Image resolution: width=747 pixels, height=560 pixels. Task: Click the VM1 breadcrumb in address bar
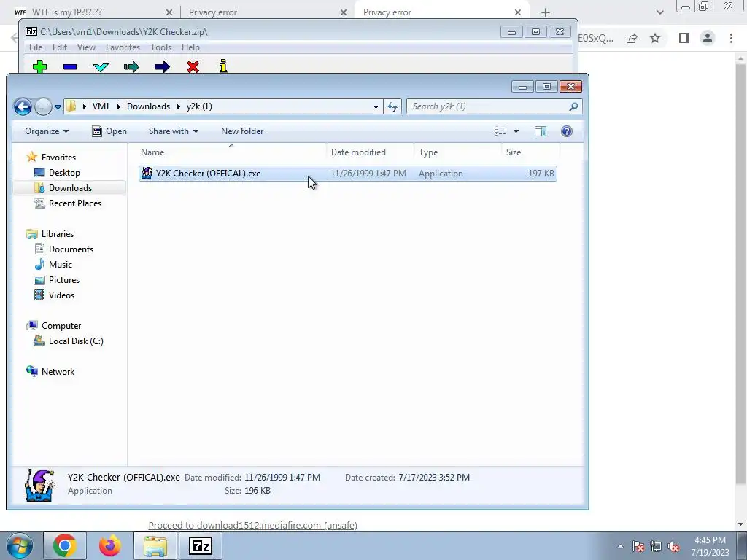[101, 106]
